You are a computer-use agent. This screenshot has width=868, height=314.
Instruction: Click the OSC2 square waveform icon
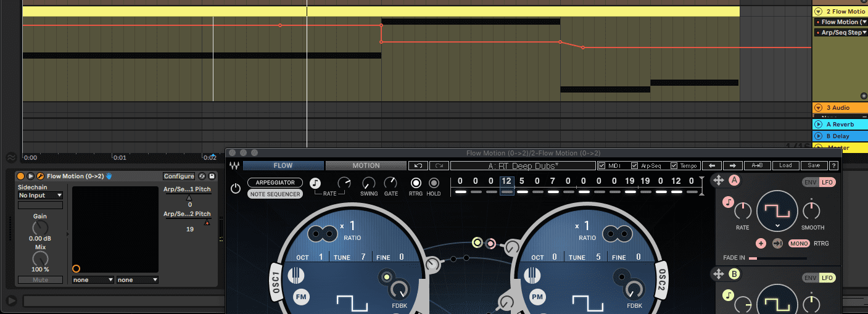point(588,303)
